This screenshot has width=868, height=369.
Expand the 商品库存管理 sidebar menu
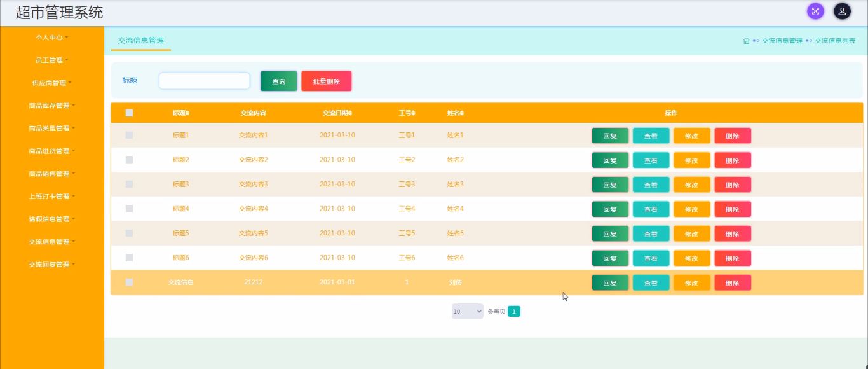pos(52,106)
